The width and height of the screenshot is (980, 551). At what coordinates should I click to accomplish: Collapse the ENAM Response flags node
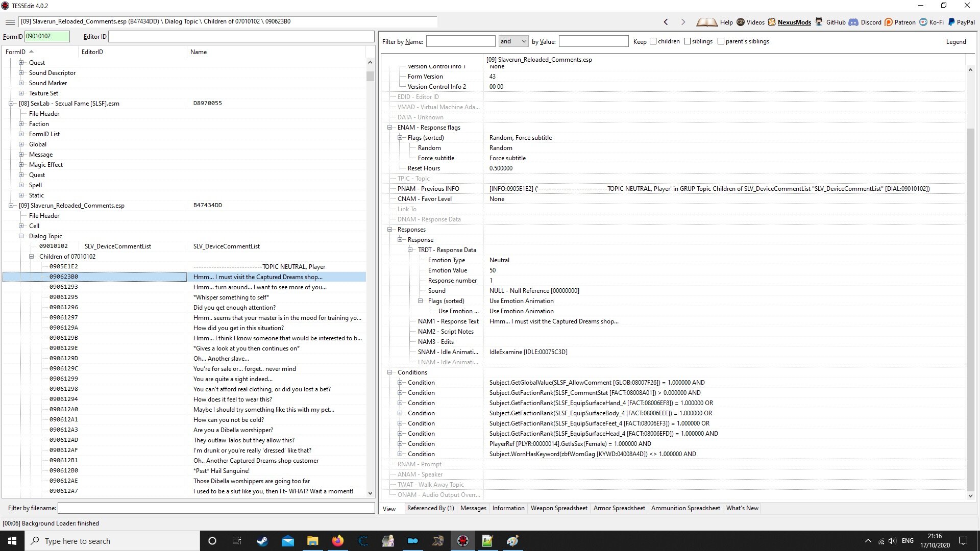tap(389, 128)
